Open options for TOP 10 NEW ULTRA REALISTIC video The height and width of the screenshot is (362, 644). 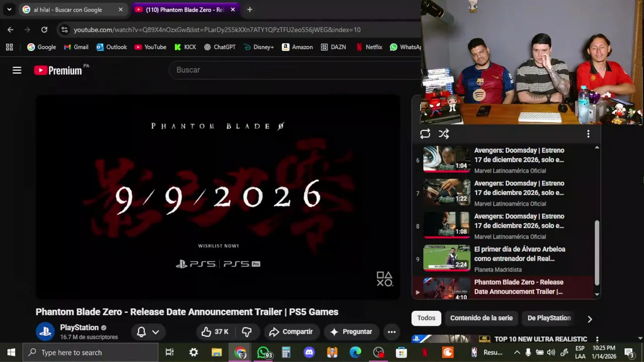pyautogui.click(x=597, y=339)
